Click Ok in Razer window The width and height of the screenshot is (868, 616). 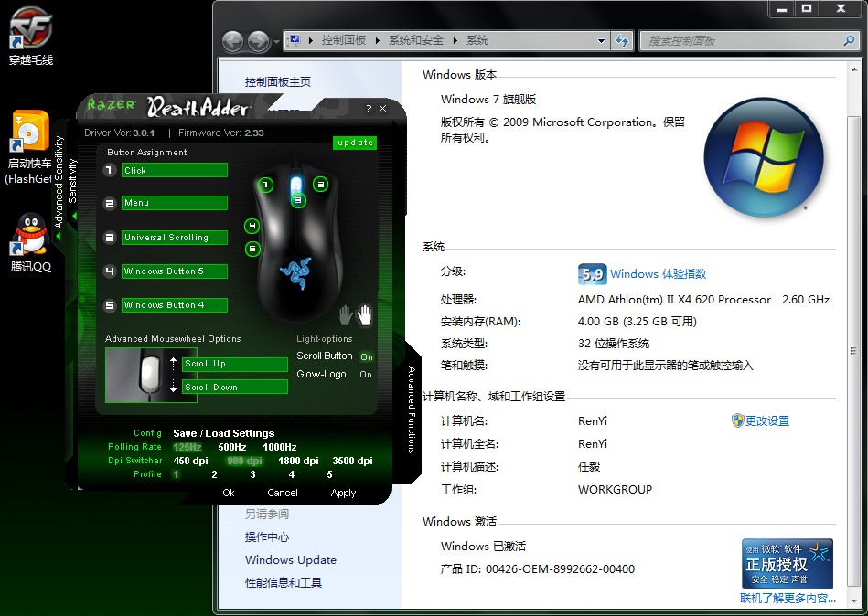(229, 493)
